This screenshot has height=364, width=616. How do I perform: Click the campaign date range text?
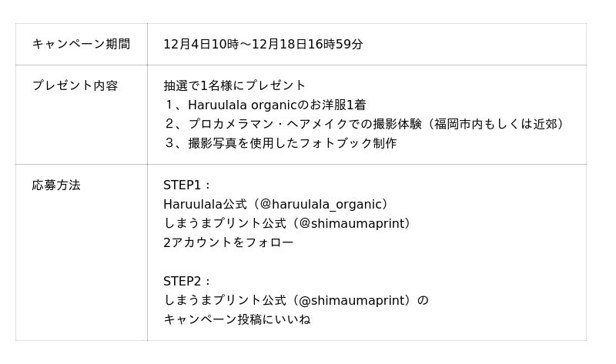(263, 44)
